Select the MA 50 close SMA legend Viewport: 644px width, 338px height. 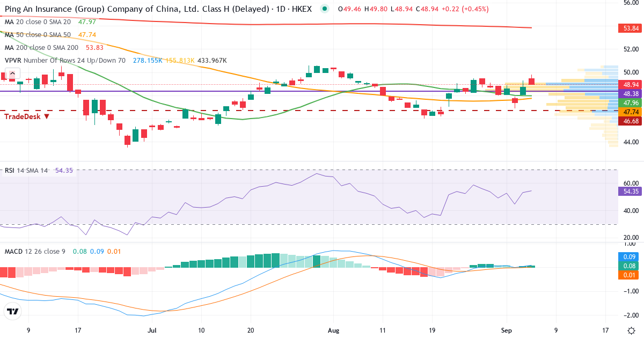click(x=38, y=35)
